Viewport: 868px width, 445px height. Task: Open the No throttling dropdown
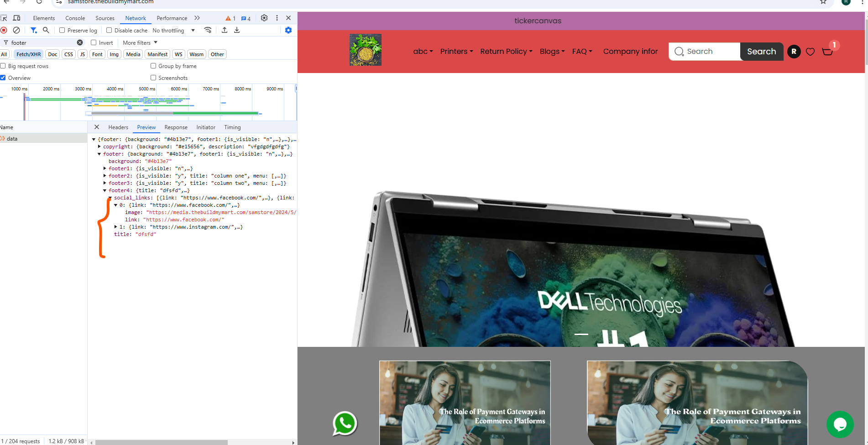click(174, 31)
